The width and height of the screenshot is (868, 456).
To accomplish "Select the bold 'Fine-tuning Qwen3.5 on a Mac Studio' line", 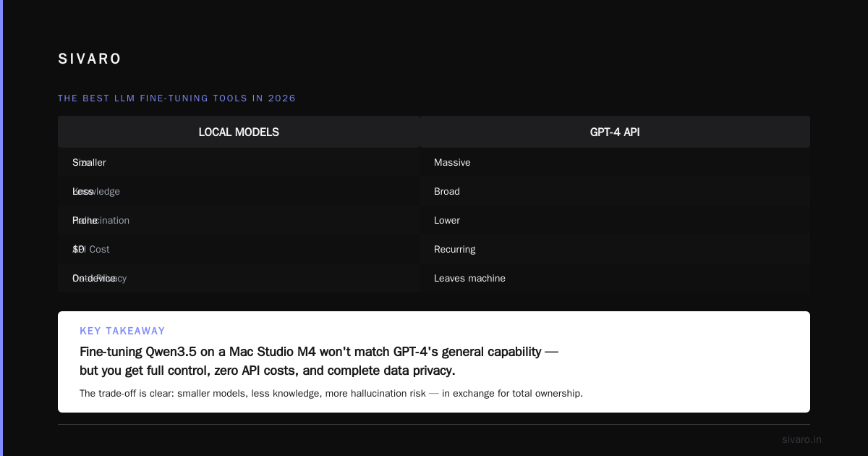I will [319, 352].
